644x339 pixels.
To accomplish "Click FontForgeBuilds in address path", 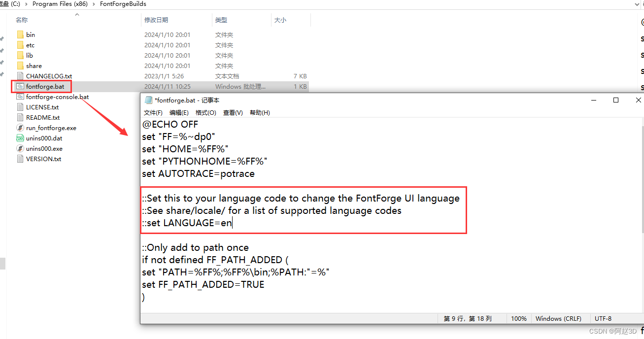I will click(x=123, y=4).
